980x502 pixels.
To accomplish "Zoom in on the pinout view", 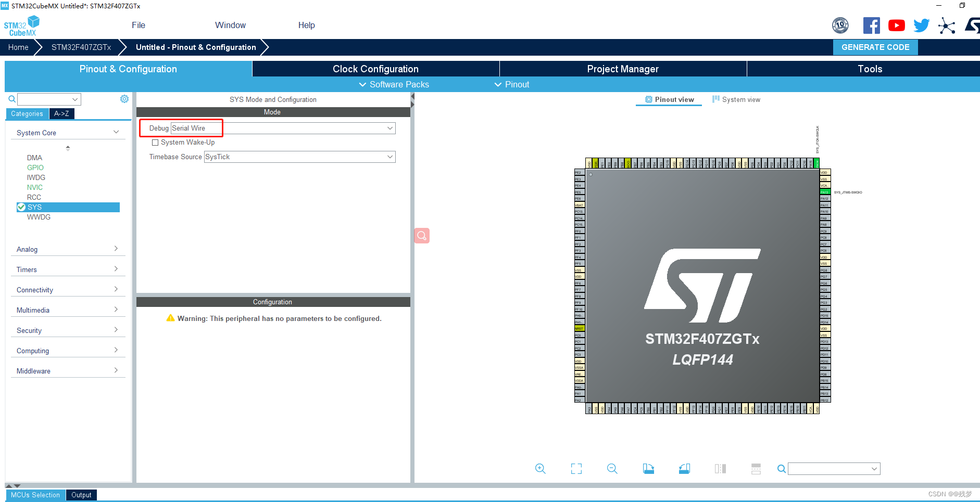I will (x=540, y=469).
